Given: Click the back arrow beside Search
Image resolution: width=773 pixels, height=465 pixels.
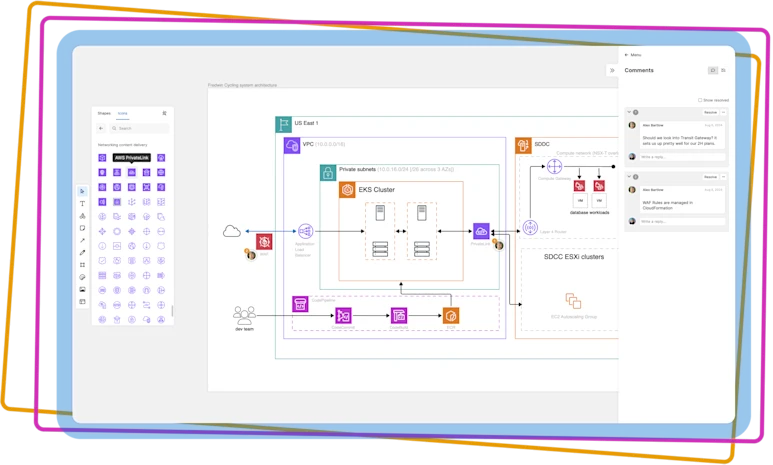Looking at the screenshot, I should point(101,128).
